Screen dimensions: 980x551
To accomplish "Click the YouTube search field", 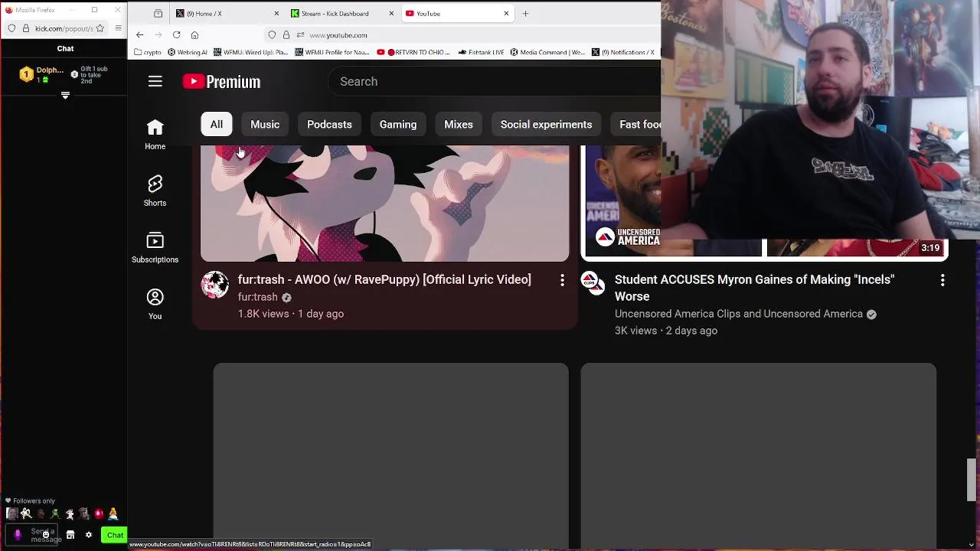I will point(494,81).
